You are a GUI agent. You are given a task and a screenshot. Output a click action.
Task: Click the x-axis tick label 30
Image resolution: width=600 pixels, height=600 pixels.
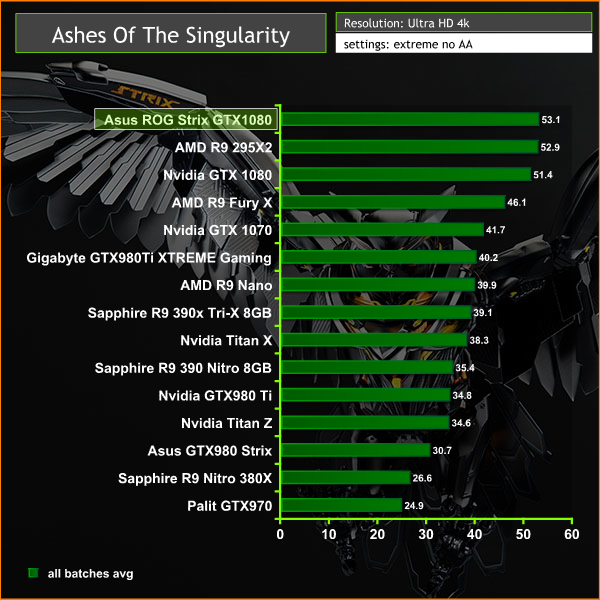(426, 534)
